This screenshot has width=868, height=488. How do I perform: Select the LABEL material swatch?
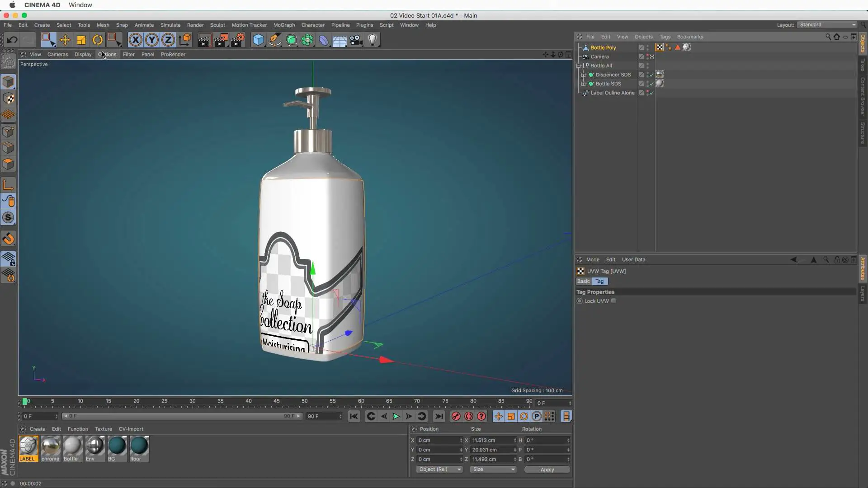click(28, 448)
